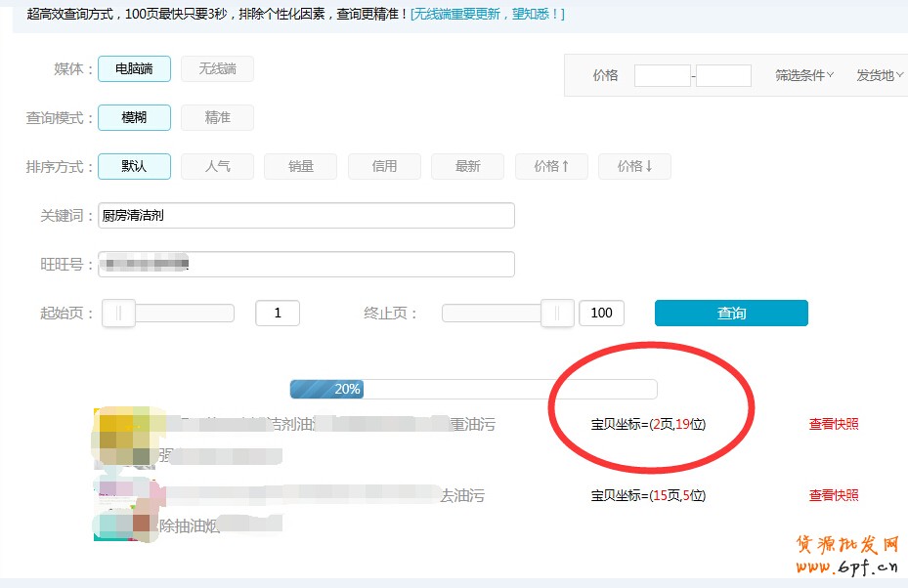The image size is (908, 588).
Task: Choose 默认 sort order
Action: coord(134,166)
